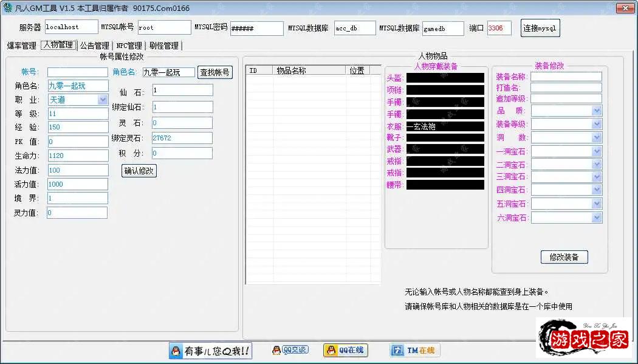
Task: Switch to the 刷怪管理 tab
Action: (x=163, y=45)
